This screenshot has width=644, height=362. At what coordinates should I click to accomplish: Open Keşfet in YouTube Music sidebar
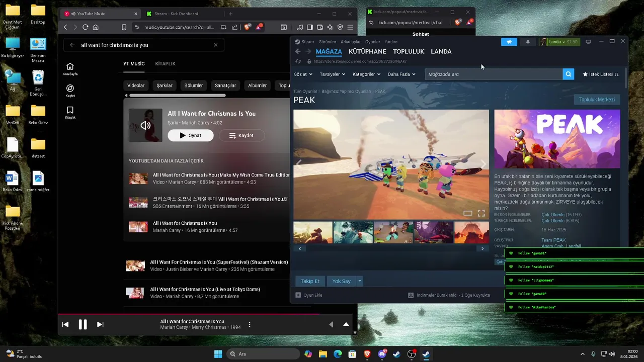70,90
